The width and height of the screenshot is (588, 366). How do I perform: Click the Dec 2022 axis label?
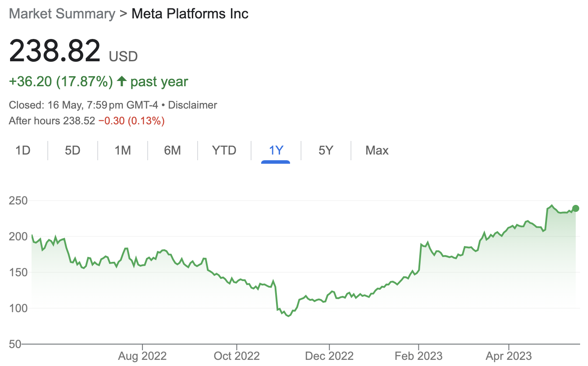click(329, 356)
